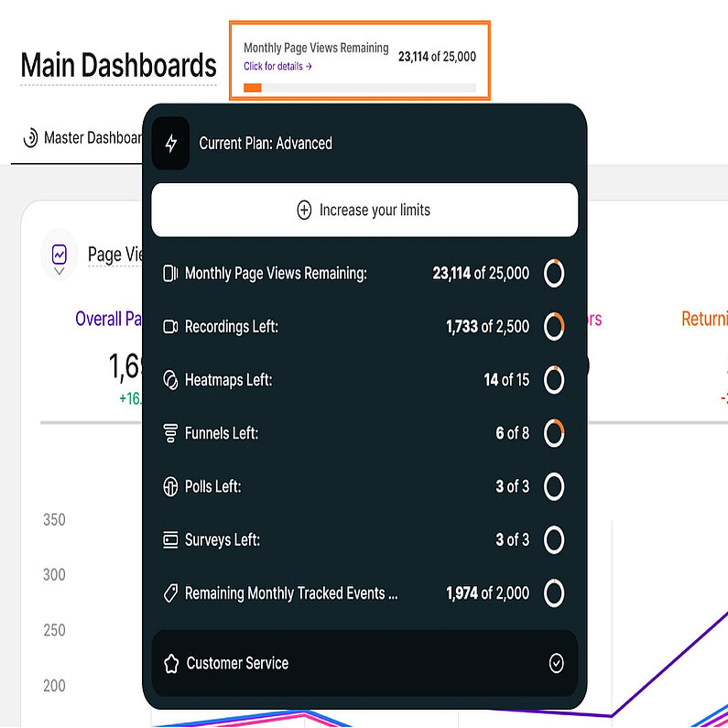
Task: Expand the Customer Service row
Action: 364,663
